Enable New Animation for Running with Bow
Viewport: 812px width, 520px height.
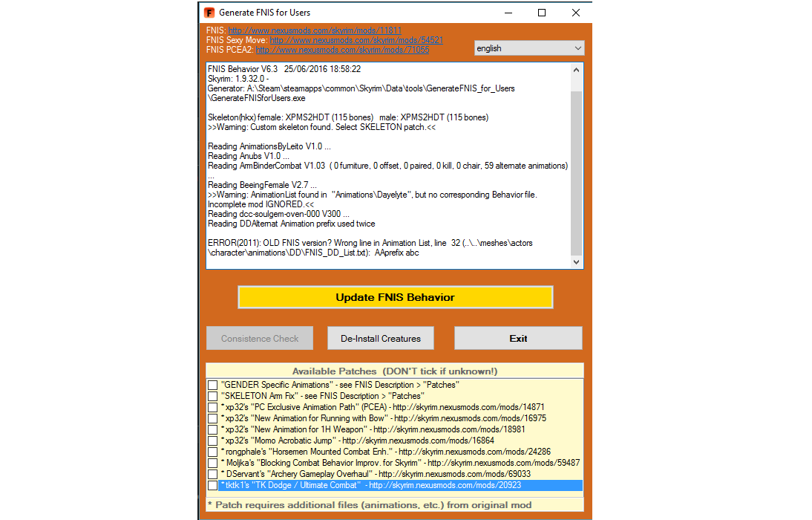pyautogui.click(x=213, y=418)
